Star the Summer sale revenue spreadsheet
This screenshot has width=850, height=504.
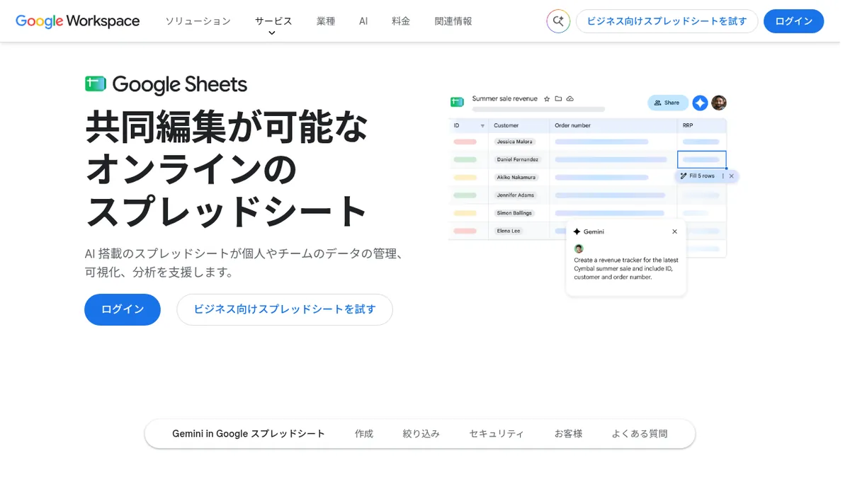point(547,99)
